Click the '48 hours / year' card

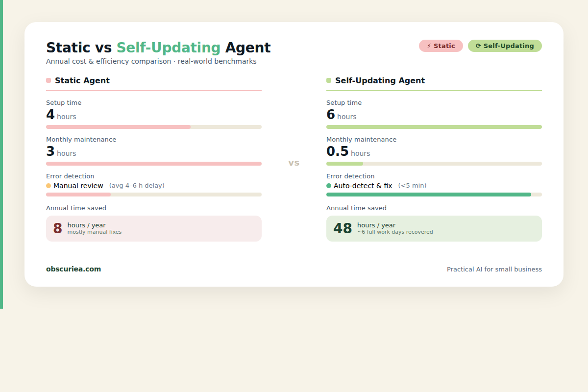click(434, 228)
